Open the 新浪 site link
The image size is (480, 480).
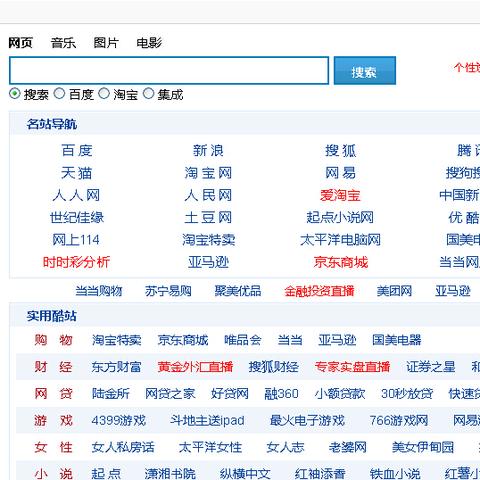pos(208,151)
